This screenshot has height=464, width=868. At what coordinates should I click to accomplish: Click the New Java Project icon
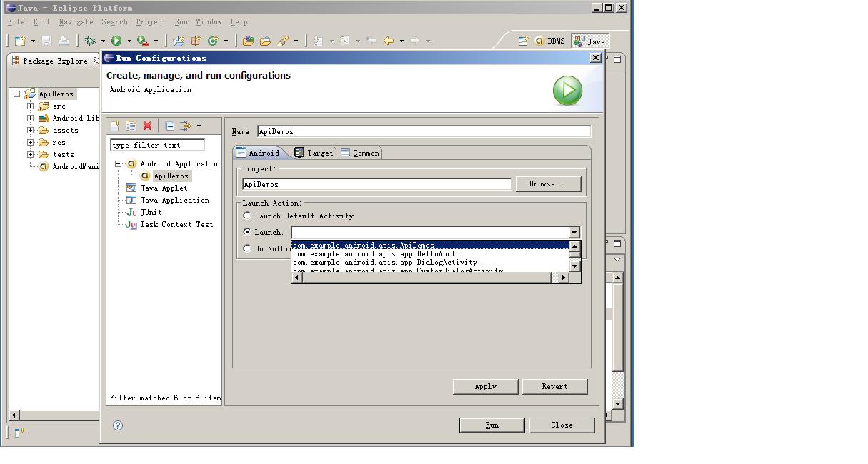pos(179,41)
